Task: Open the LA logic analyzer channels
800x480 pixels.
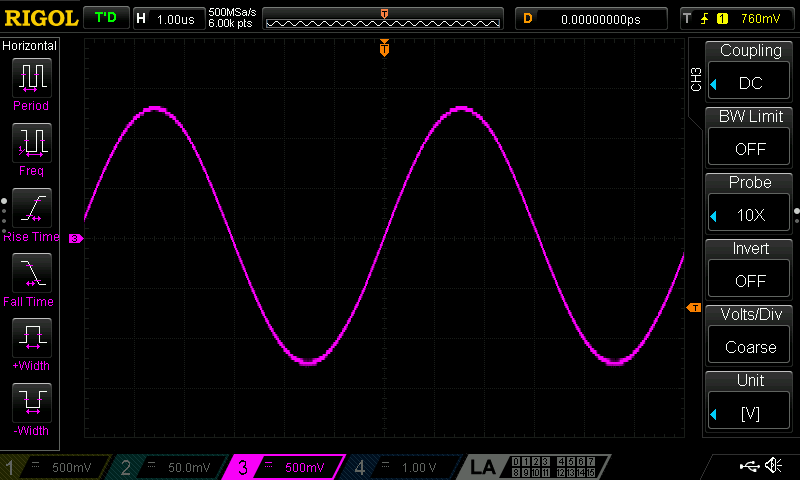Action: pyautogui.click(x=534, y=467)
